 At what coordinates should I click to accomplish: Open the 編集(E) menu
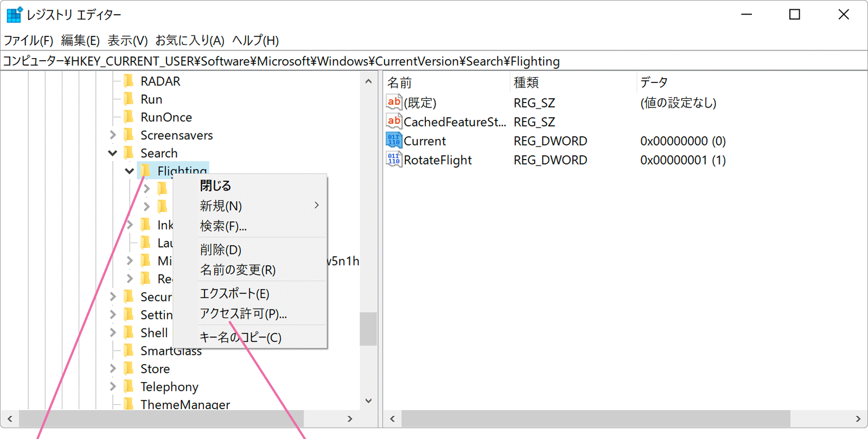click(x=80, y=41)
